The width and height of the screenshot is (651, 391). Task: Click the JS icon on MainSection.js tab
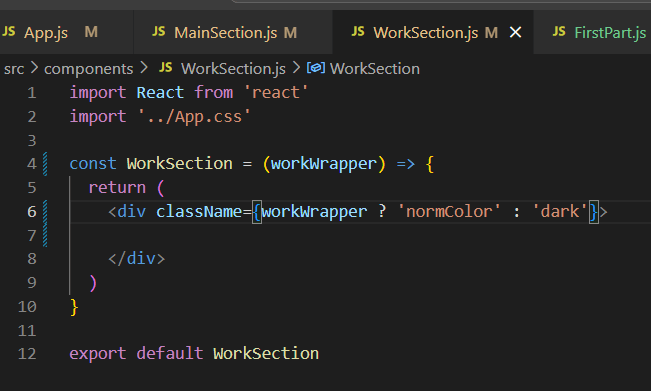(x=159, y=32)
